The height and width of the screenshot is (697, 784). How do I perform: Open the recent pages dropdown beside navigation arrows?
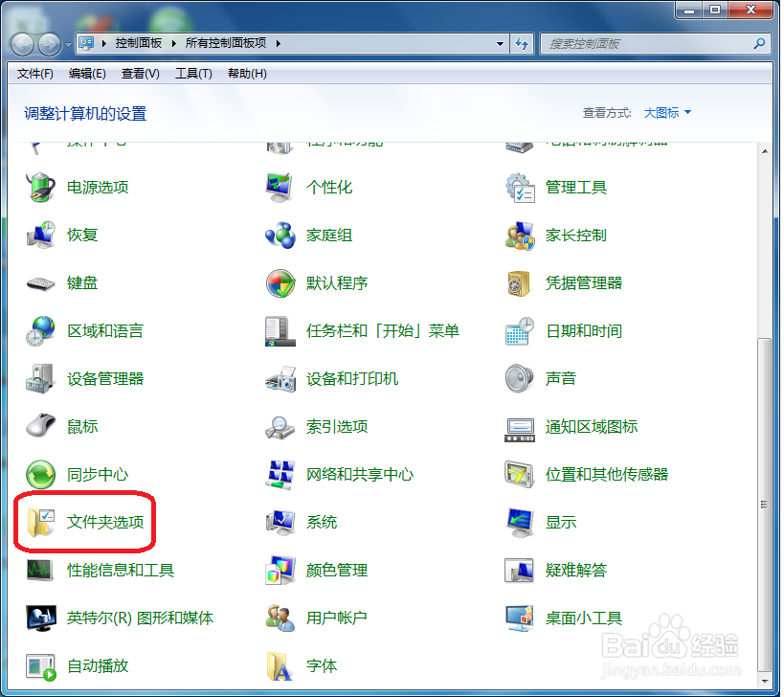68,44
